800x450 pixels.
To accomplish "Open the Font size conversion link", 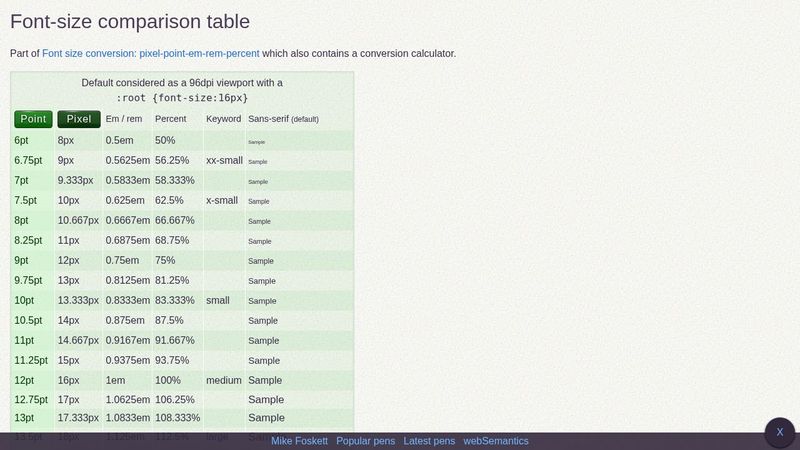I will click(151, 54).
